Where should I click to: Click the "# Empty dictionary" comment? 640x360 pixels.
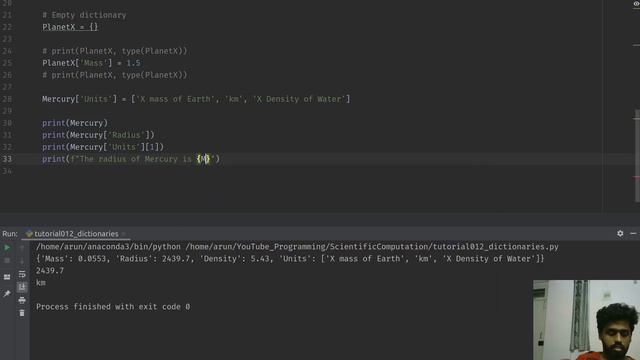pos(84,15)
